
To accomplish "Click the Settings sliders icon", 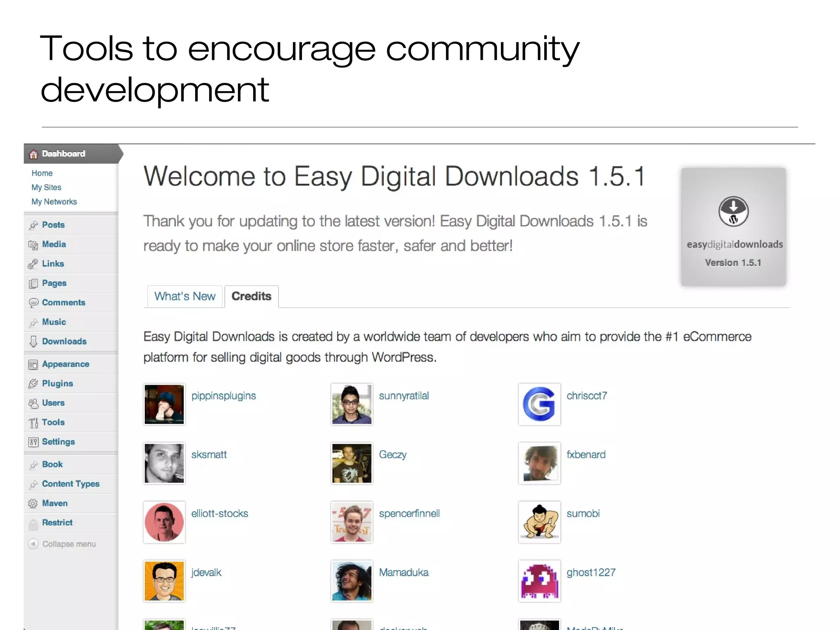I will click(33, 442).
